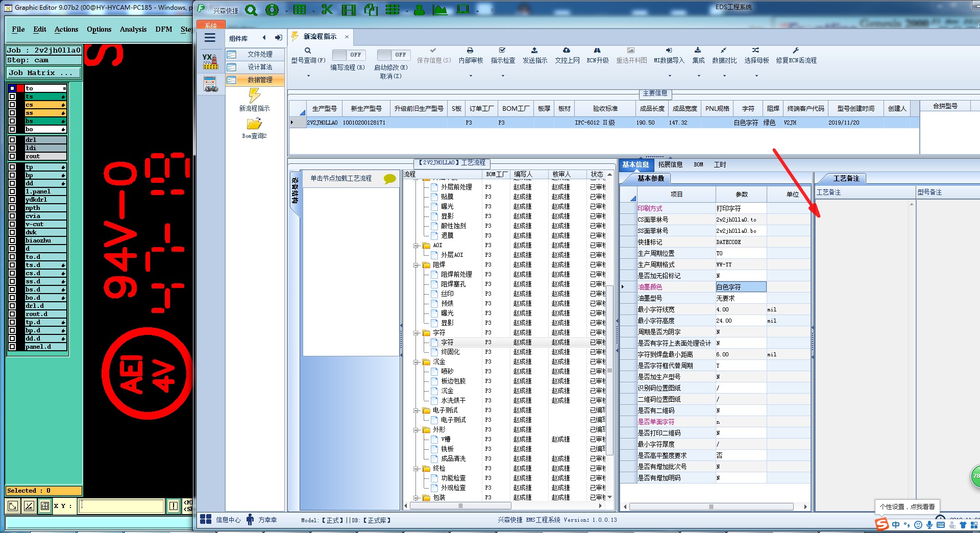The width and height of the screenshot is (980, 533).
Task: Collapse the 沉金 folder in process tree
Action: (416, 362)
